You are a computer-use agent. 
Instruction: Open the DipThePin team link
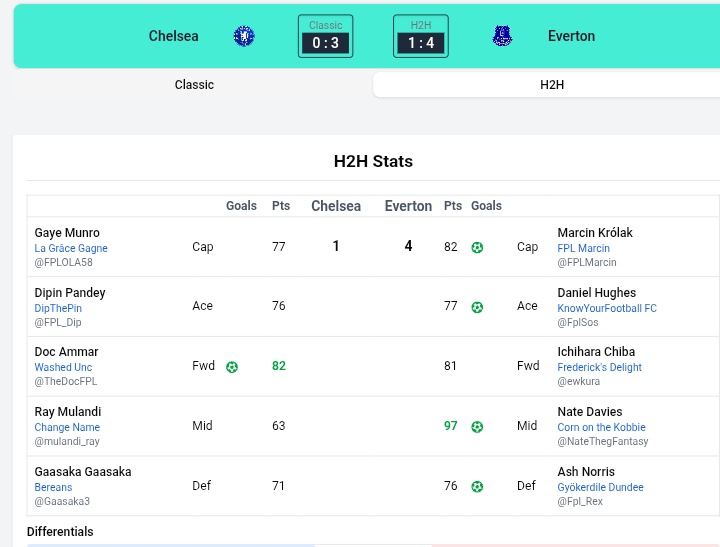point(58,308)
